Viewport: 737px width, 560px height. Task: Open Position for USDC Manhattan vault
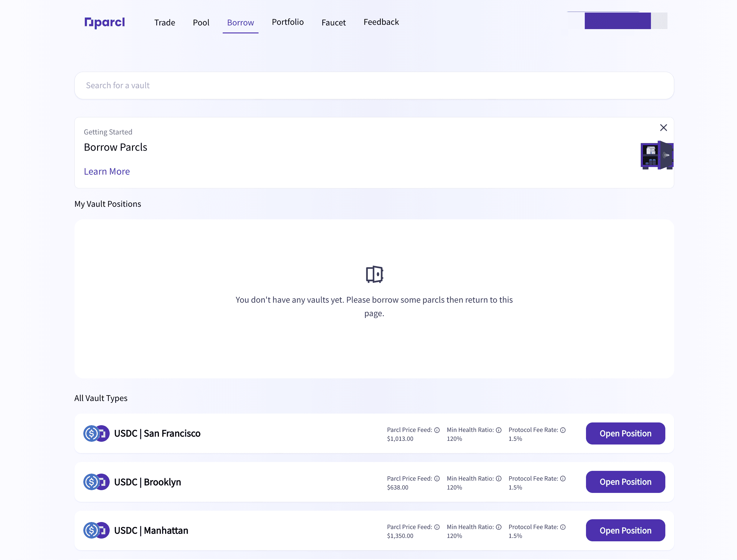pos(625,530)
